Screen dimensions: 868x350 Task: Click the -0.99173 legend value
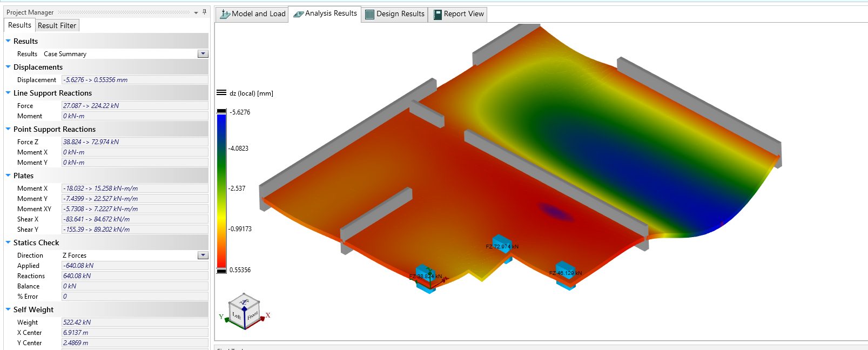[x=240, y=229]
